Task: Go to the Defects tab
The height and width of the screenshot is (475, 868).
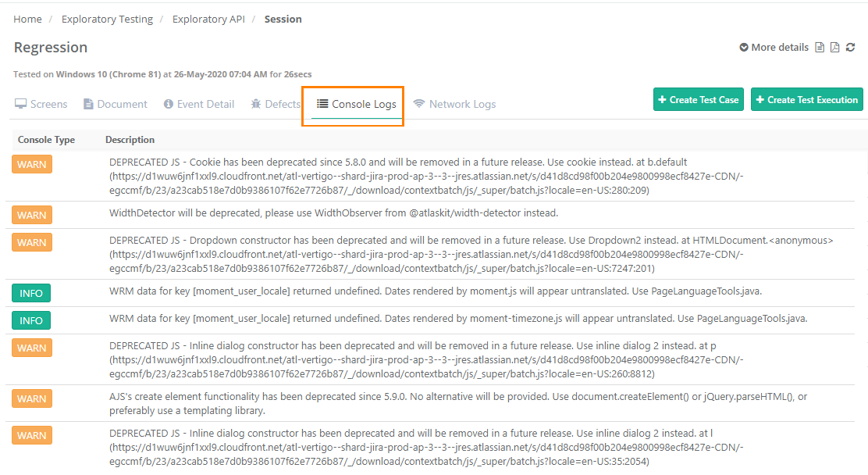Action: coord(276,104)
